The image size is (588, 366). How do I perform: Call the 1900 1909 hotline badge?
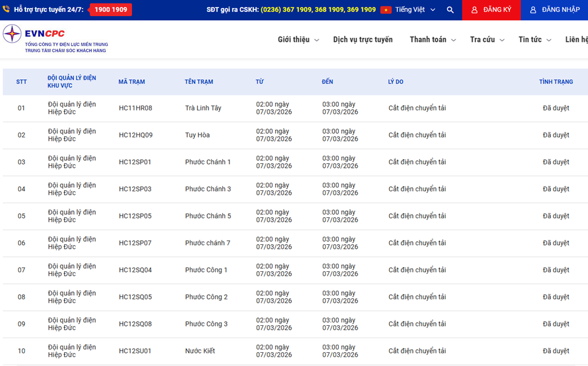[x=111, y=10]
